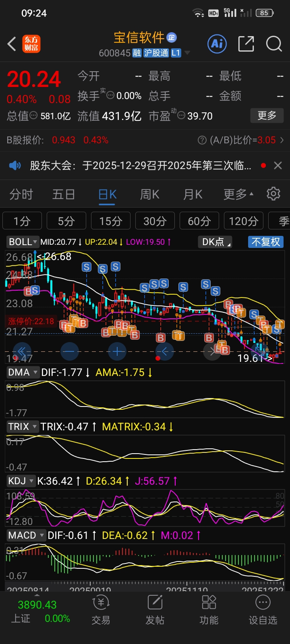This screenshot has height=644, width=290.
Task: Switch to 周K tab
Action: [x=150, y=194]
